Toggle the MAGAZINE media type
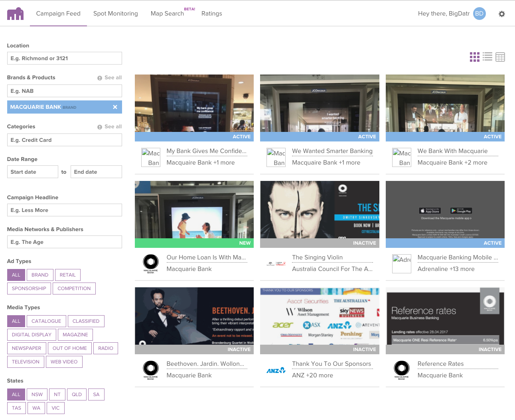The image size is (515, 420). coord(75,335)
